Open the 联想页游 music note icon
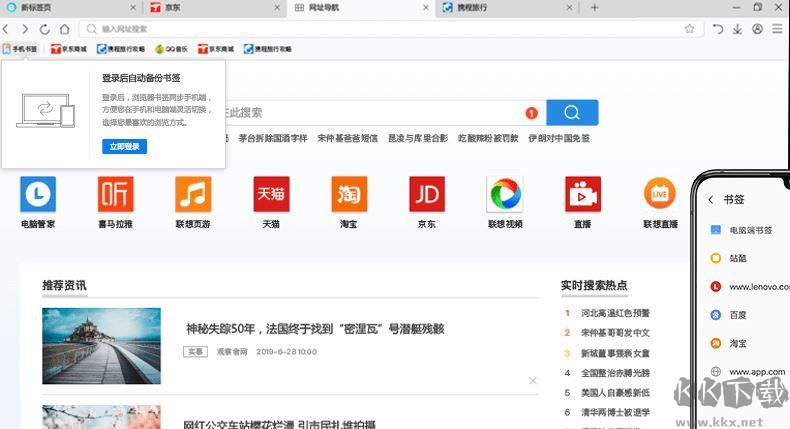This screenshot has height=429, width=790. [193, 194]
